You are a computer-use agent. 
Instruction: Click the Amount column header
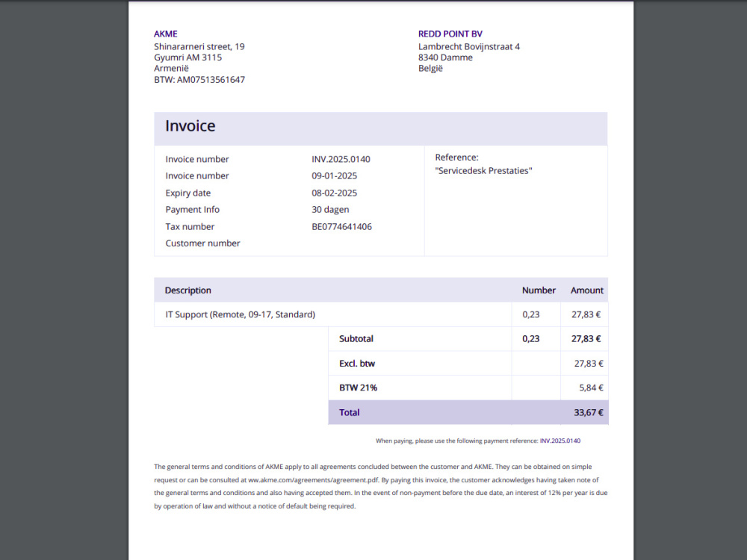[587, 290]
